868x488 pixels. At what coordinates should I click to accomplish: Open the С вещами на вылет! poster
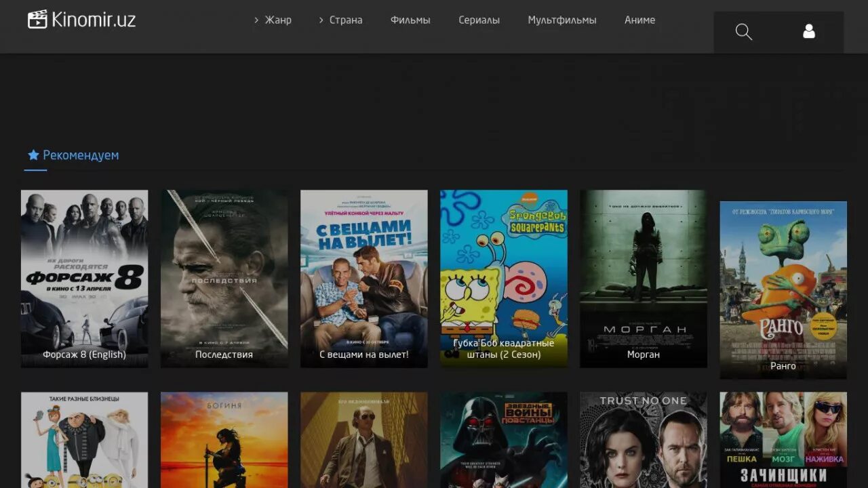point(364,279)
